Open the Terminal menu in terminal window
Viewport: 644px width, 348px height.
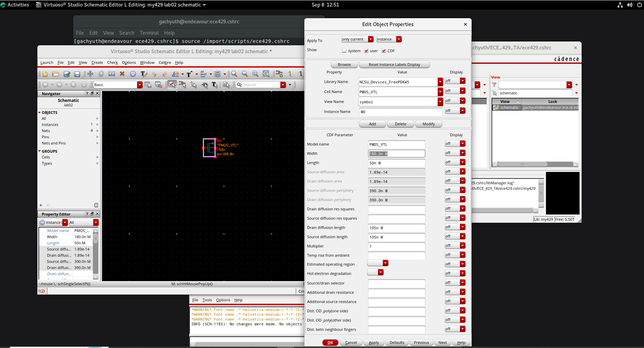(149, 33)
